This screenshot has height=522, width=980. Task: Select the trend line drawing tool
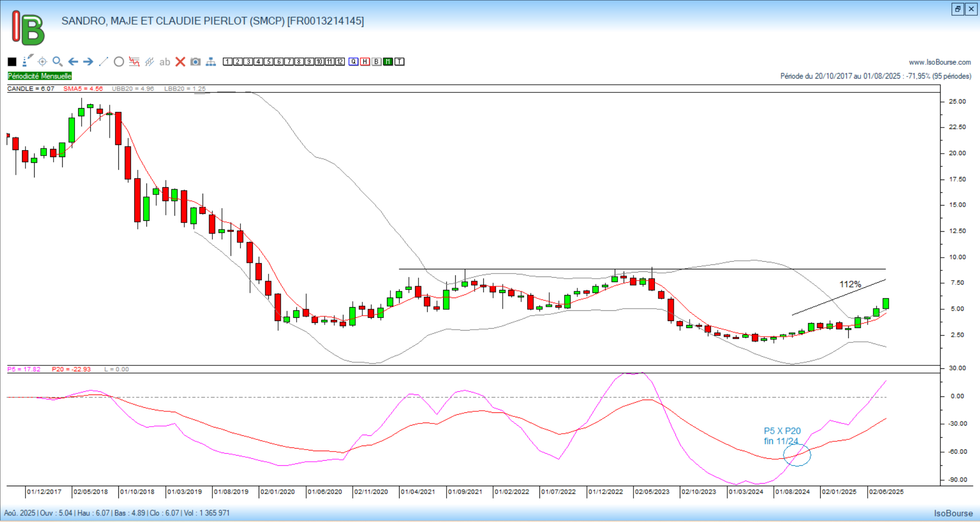tap(104, 62)
